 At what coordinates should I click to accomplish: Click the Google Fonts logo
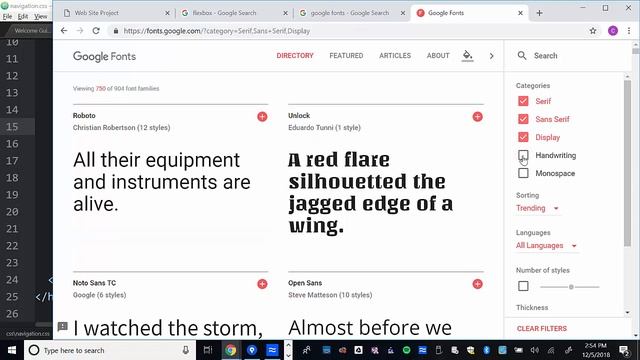coord(104,56)
